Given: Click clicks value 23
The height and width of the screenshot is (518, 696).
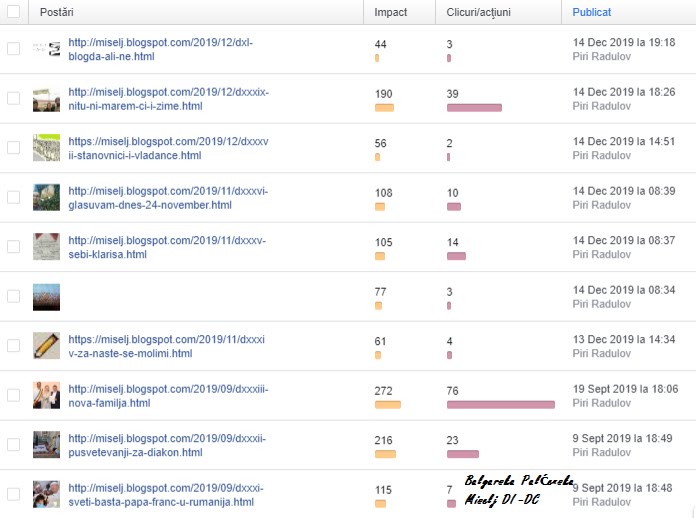Looking at the screenshot, I should coord(452,440).
